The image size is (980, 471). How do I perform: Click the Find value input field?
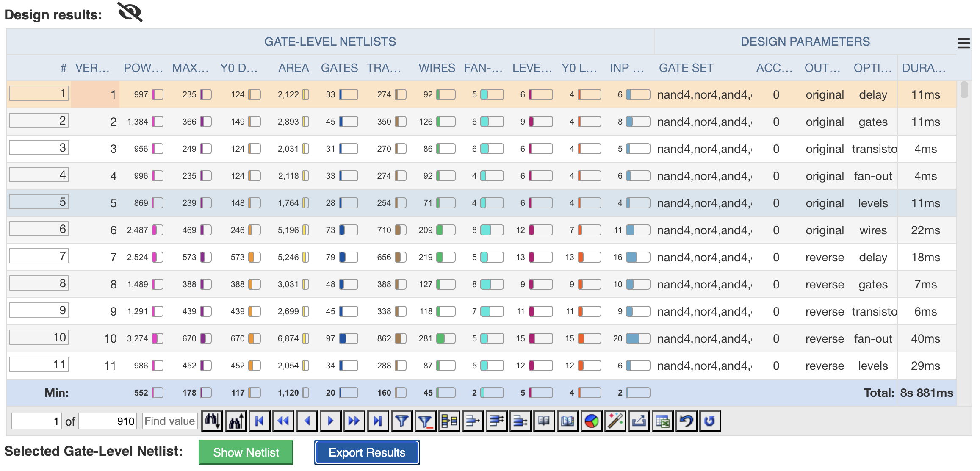(169, 421)
